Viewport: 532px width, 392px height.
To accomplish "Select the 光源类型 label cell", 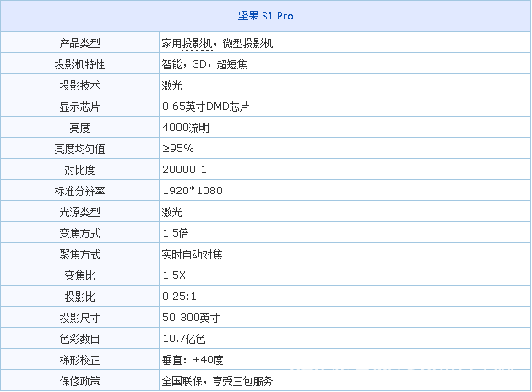I will [79, 212].
